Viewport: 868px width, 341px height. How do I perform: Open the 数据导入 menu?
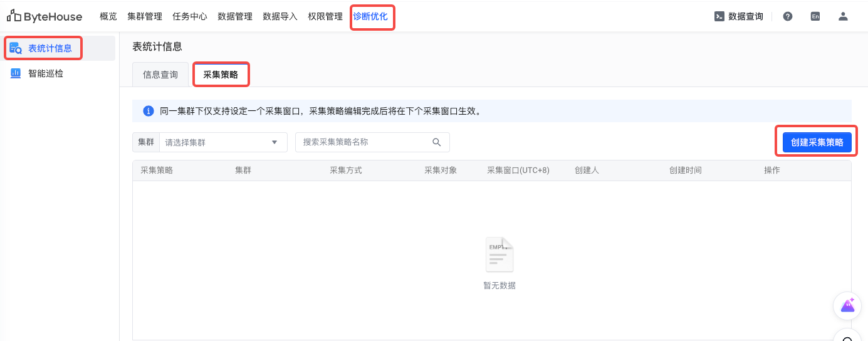click(280, 17)
